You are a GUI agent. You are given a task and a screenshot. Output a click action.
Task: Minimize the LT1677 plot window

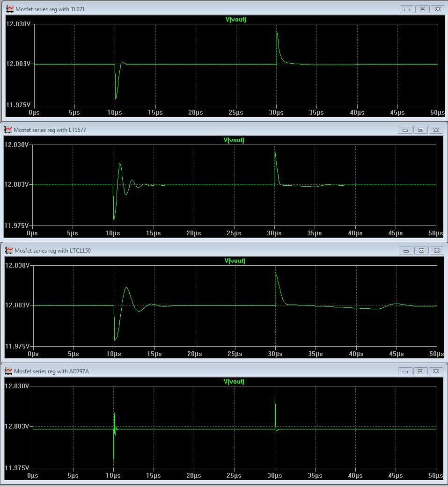coord(405,130)
